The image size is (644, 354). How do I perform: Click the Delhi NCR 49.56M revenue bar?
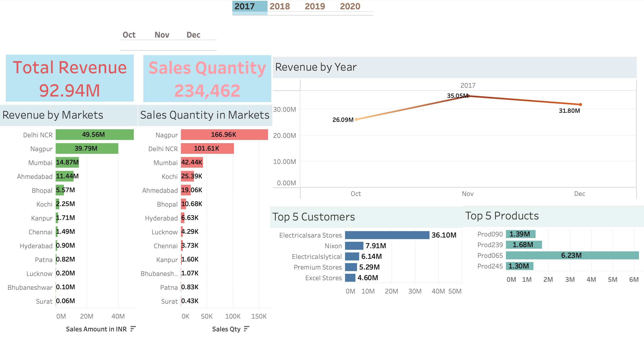(95, 135)
